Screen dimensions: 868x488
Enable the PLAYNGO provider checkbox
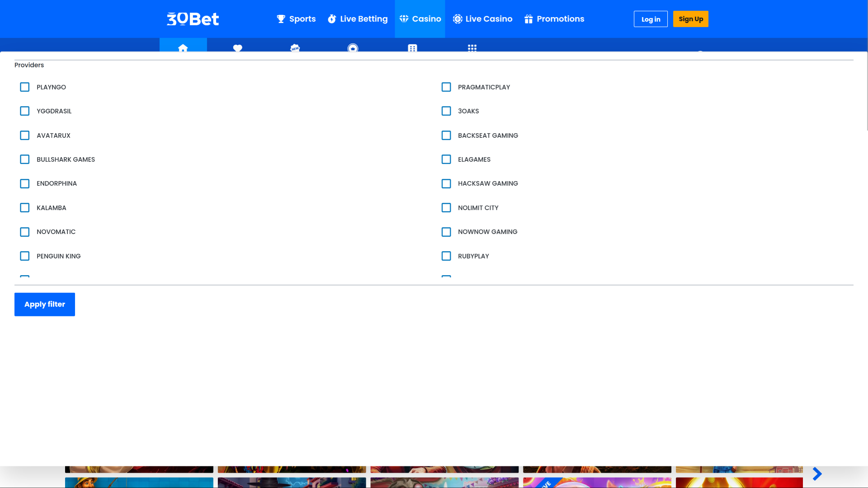click(24, 87)
